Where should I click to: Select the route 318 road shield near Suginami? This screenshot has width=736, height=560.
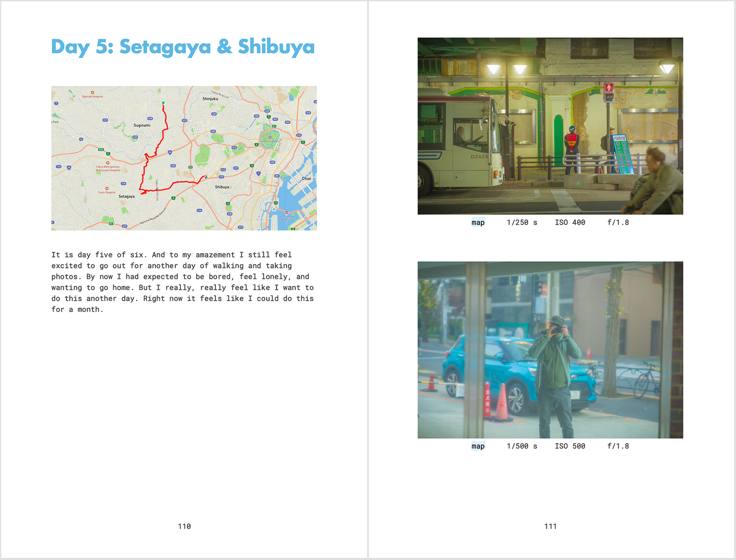coord(150,118)
